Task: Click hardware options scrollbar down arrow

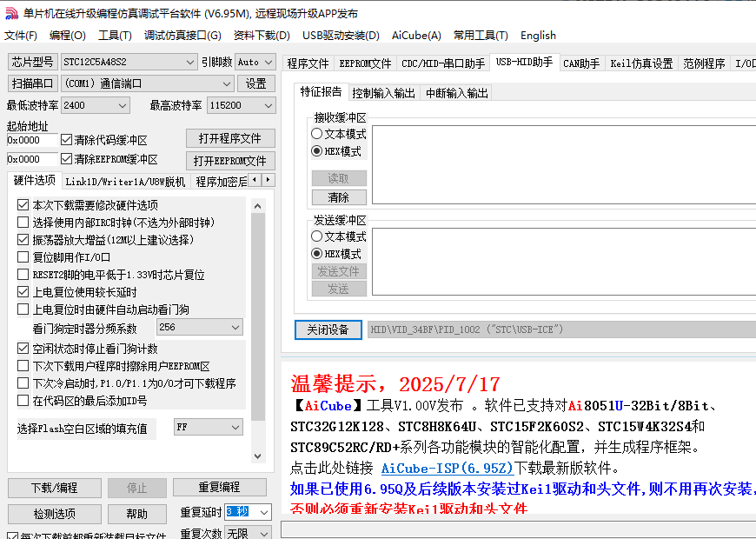Action: click(258, 456)
